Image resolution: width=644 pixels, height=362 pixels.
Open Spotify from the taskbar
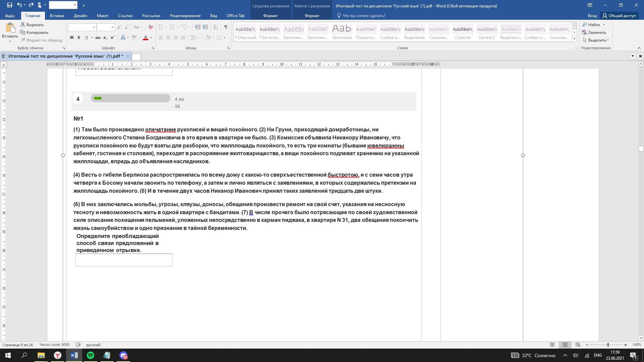[x=91, y=355]
